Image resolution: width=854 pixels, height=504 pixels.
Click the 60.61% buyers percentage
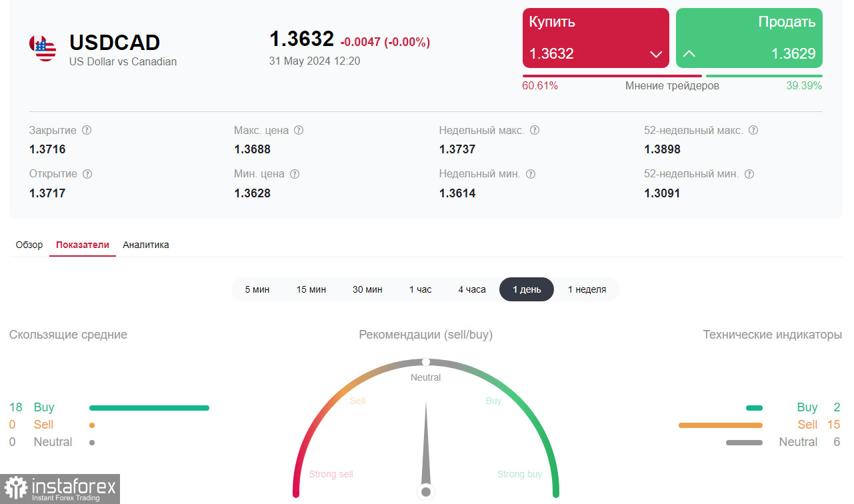click(x=540, y=86)
